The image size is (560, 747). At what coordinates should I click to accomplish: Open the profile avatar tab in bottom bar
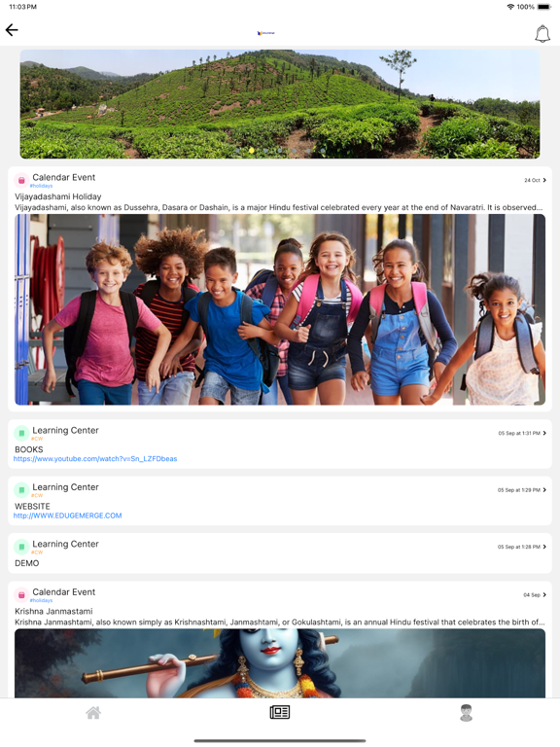pos(467,713)
